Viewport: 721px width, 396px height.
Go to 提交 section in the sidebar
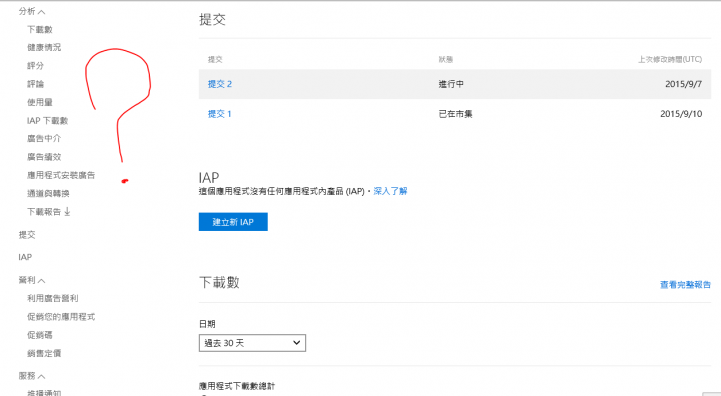[x=27, y=235]
